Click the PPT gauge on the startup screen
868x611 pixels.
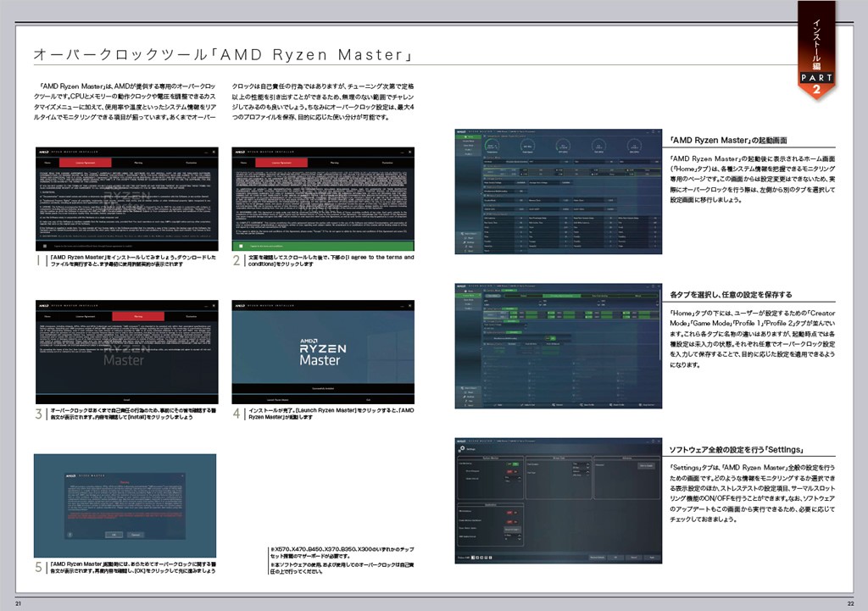click(563, 146)
